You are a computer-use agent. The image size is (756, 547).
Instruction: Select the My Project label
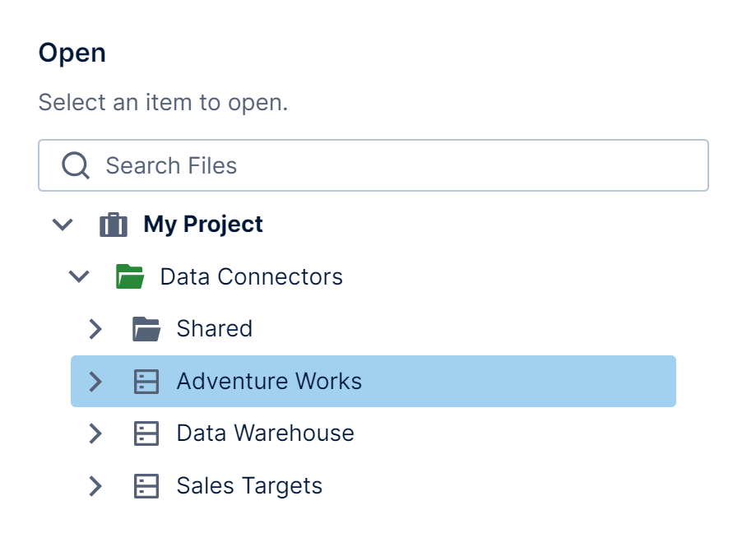click(203, 225)
